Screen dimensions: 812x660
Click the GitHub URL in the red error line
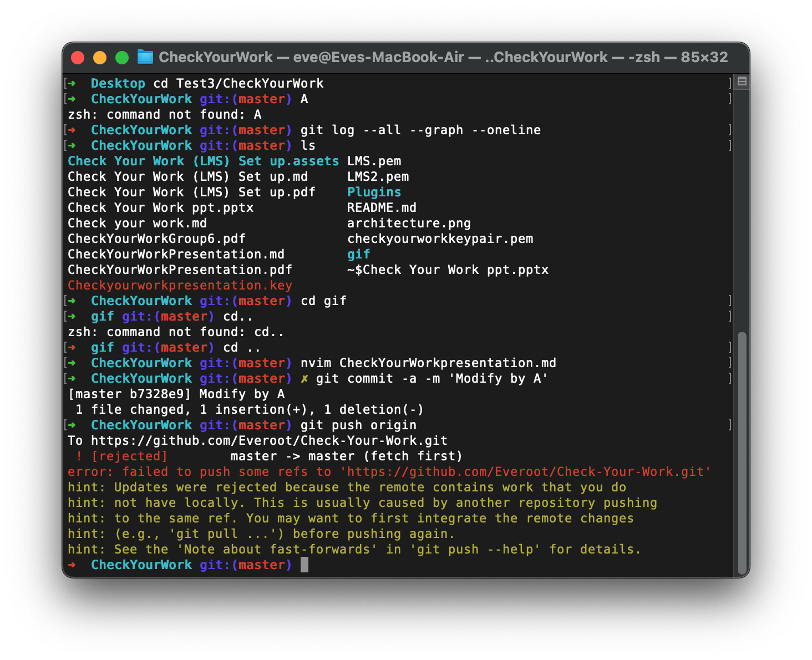click(525, 471)
